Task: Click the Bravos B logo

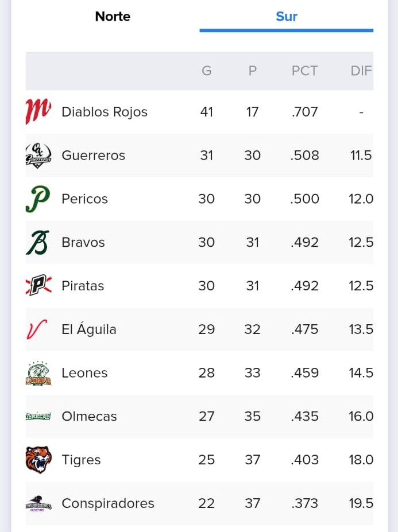Action: pos(38,242)
